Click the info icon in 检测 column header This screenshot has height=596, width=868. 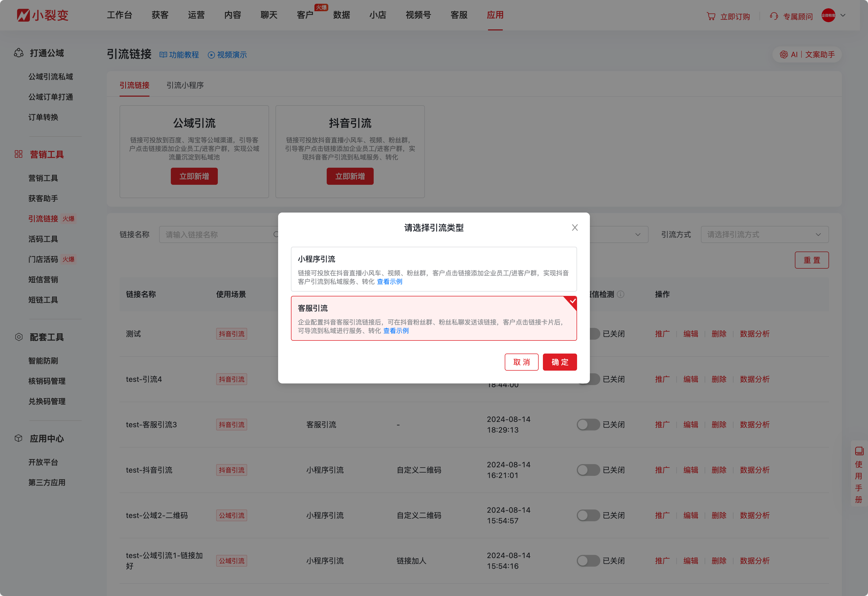tap(621, 294)
